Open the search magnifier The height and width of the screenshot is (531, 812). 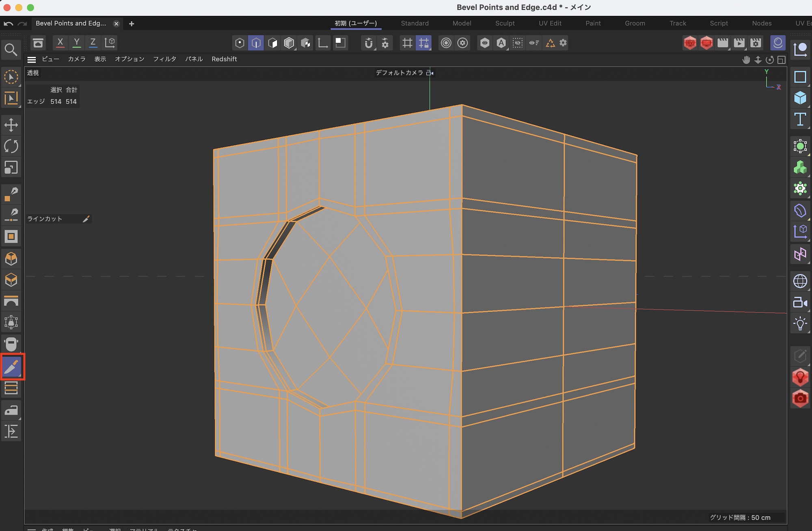coord(11,50)
